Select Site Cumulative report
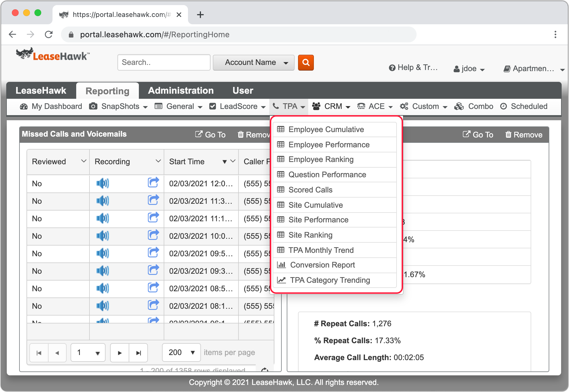569x392 pixels. tap(335, 205)
